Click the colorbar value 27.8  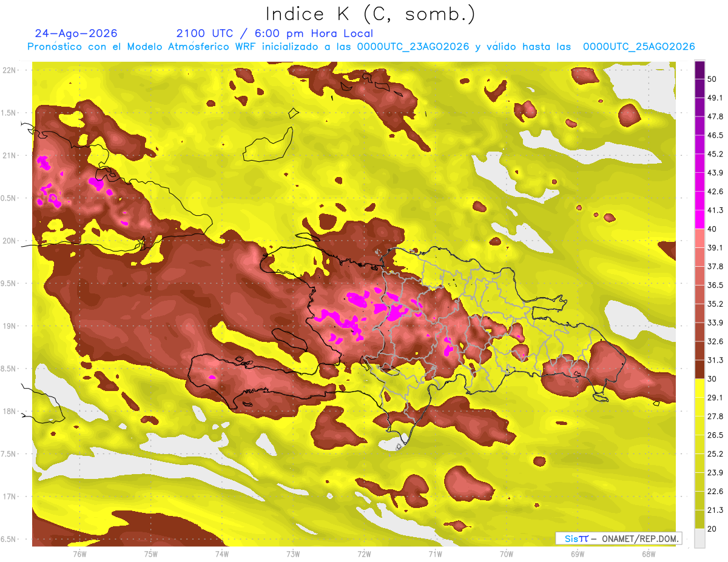click(715, 416)
